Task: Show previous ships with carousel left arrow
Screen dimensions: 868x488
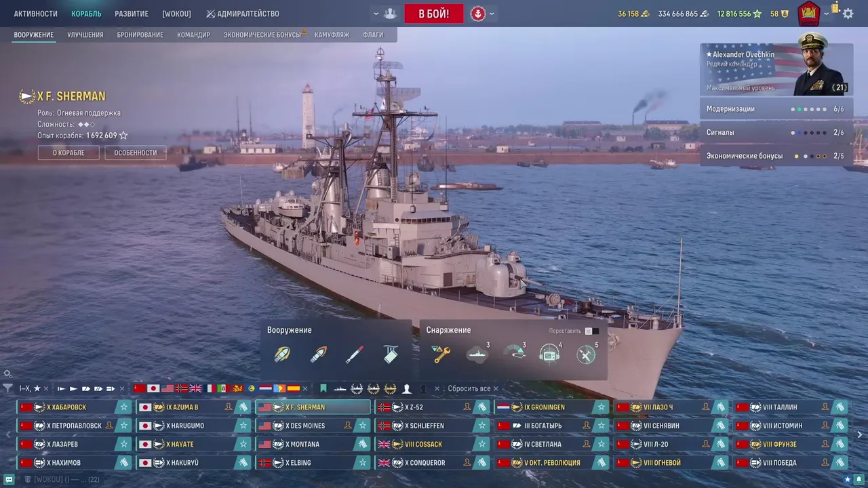Action: [x=7, y=435]
